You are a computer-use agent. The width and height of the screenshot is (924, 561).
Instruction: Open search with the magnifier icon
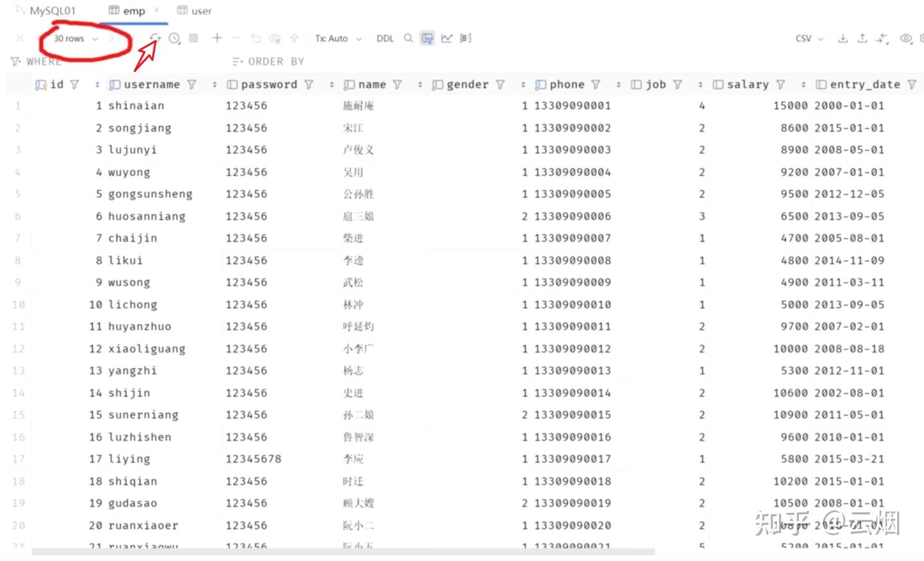[408, 39]
